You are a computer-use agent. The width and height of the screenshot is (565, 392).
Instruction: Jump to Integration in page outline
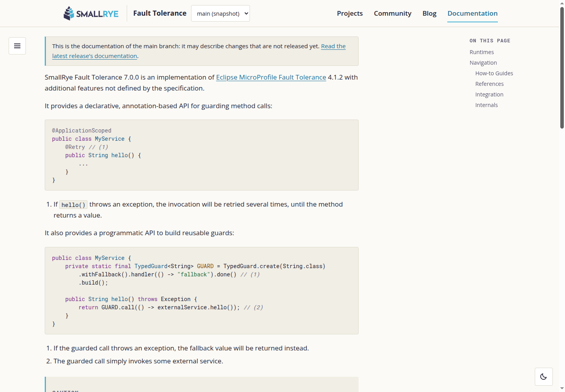pos(489,94)
